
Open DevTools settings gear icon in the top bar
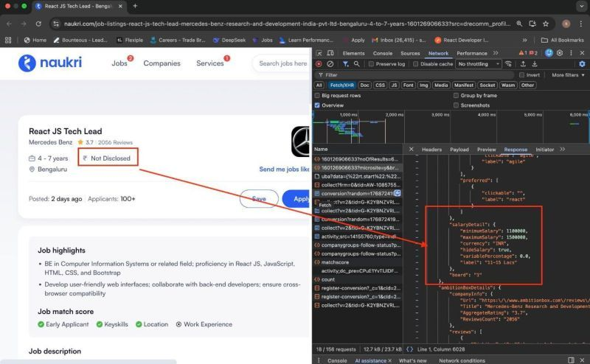560,53
